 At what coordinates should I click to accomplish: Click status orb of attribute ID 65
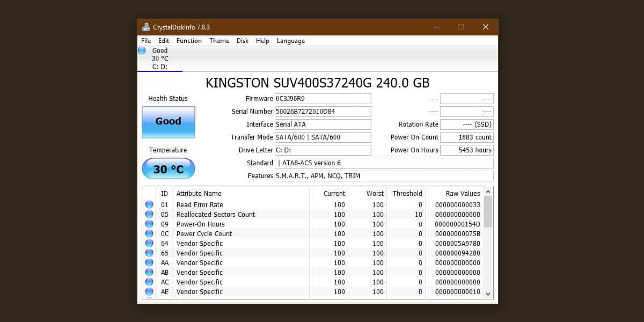click(149, 253)
